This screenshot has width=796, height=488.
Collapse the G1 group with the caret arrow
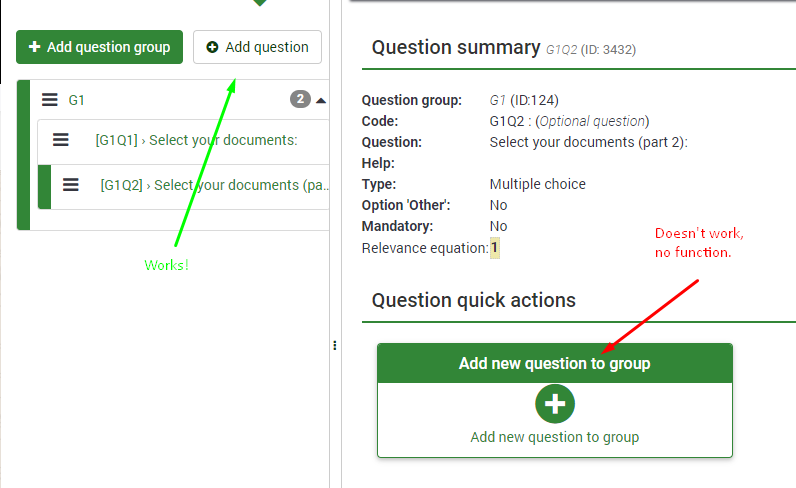(x=320, y=100)
